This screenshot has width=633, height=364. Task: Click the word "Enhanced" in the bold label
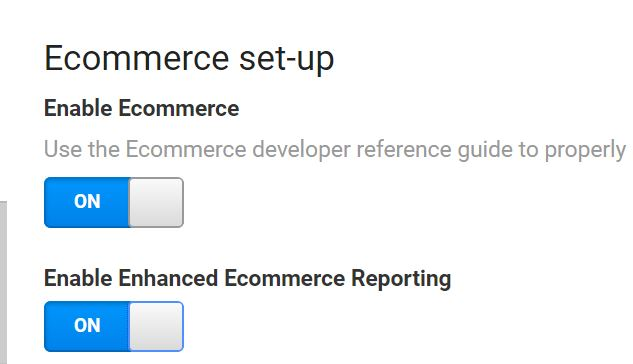point(168,278)
